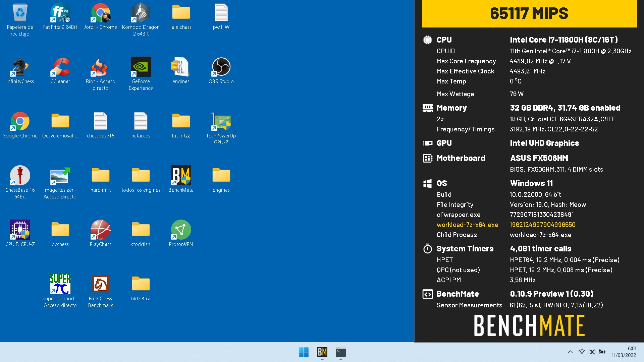Open the clock showing 6:01 11/03/2022
The width and height of the screenshot is (644, 362).
[x=624, y=352]
